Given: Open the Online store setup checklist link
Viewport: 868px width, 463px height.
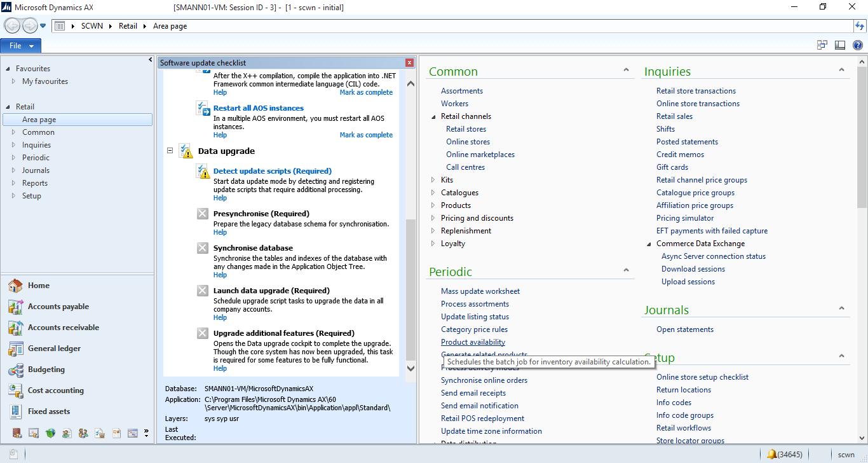Looking at the screenshot, I should [702, 377].
